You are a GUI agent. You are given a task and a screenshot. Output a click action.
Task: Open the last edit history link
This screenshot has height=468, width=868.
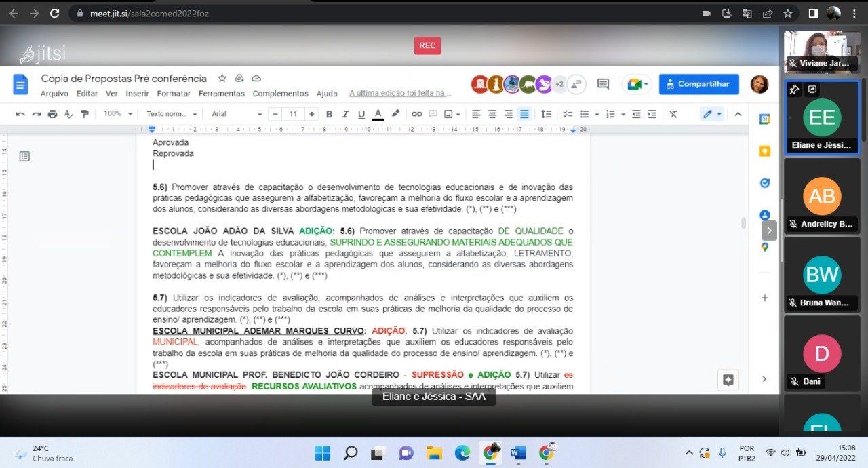[400, 94]
